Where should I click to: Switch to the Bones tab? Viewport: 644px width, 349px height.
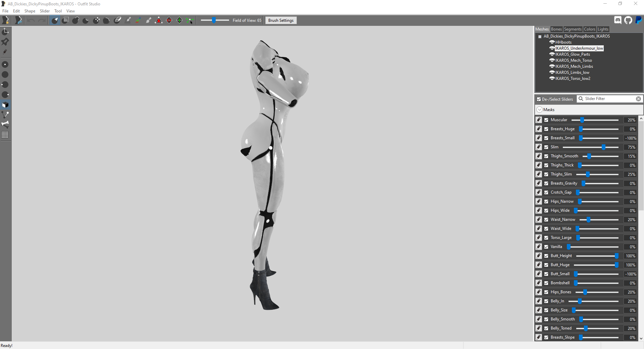pos(556,29)
